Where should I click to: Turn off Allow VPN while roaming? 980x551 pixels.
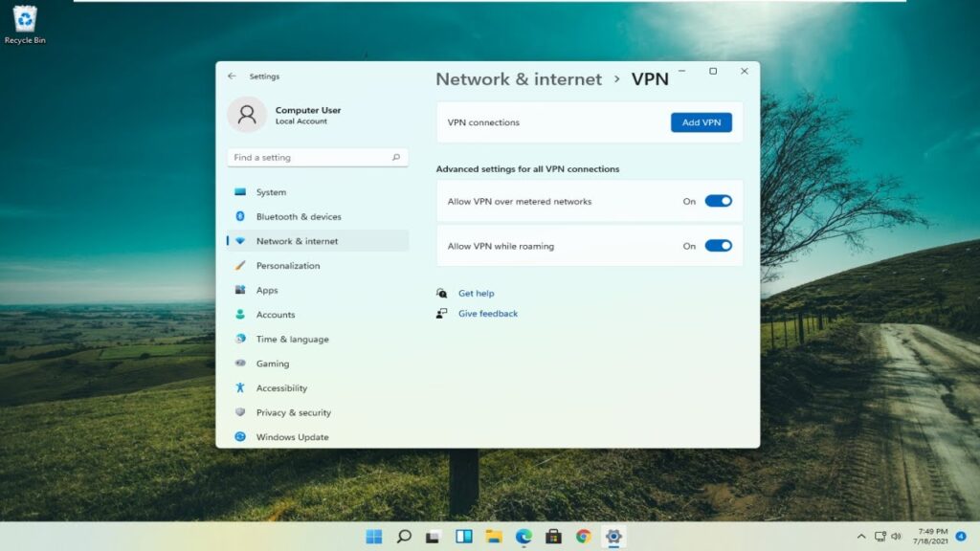coord(718,246)
